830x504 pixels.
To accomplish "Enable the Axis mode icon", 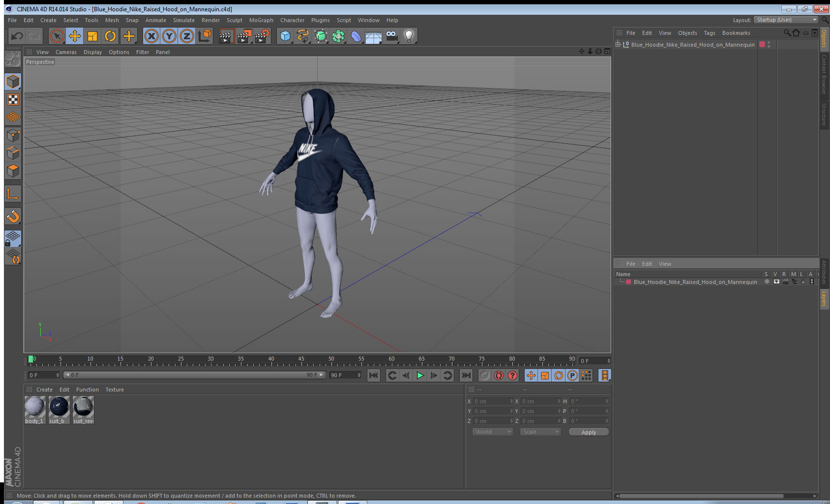I will 13,194.
